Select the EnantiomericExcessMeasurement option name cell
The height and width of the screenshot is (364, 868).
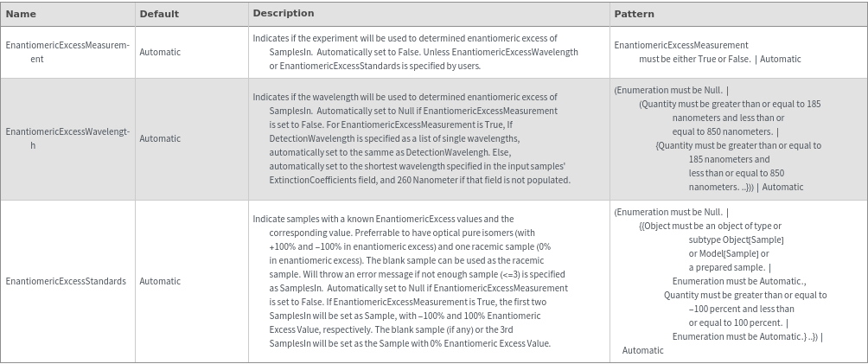click(67, 52)
